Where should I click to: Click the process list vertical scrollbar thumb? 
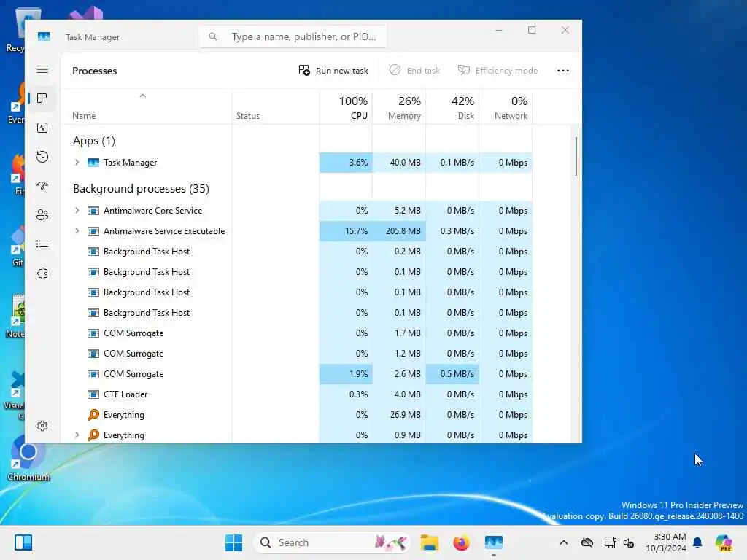click(576, 157)
